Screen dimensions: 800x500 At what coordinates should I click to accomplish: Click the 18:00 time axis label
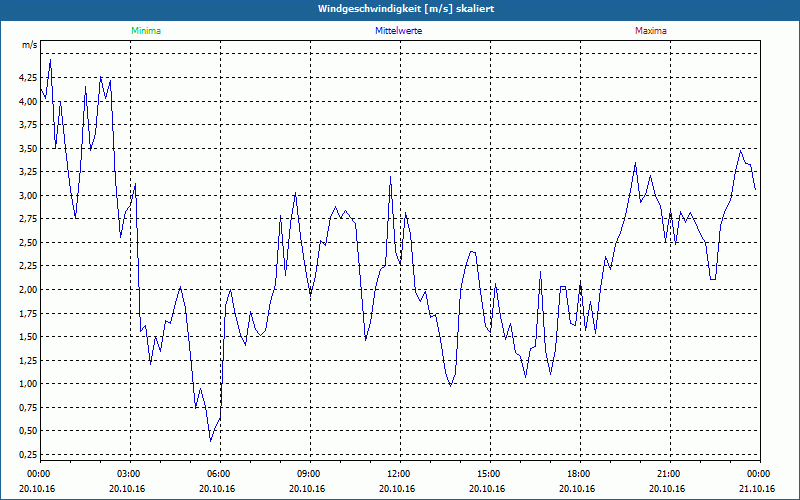(x=577, y=474)
